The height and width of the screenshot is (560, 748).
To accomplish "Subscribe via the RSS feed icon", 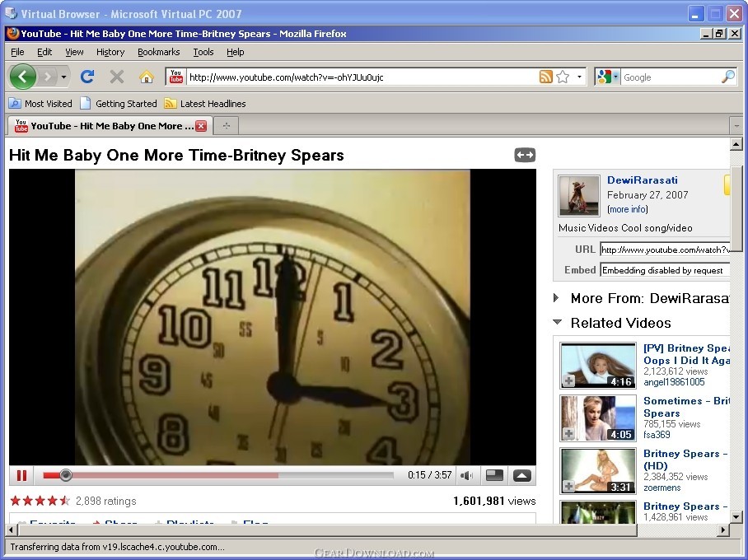I will 545,77.
